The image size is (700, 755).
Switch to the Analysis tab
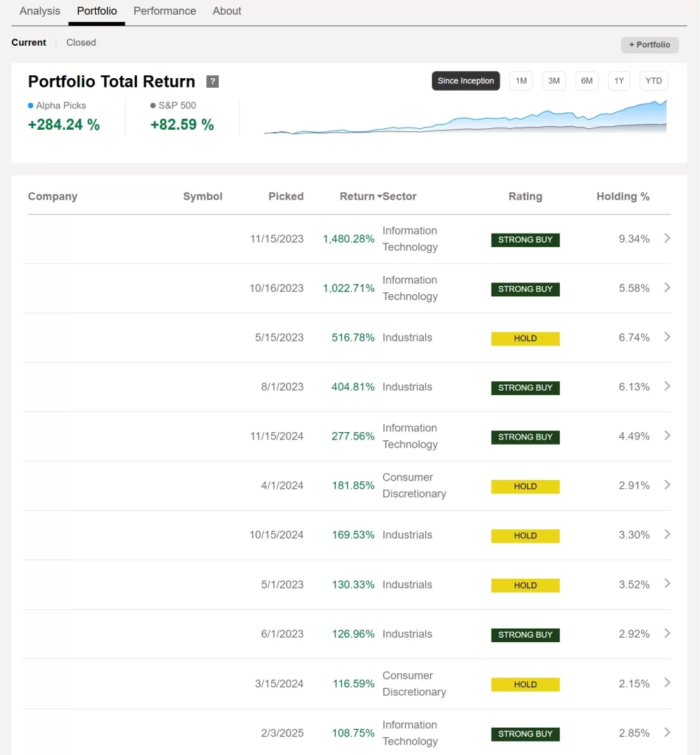coord(40,11)
